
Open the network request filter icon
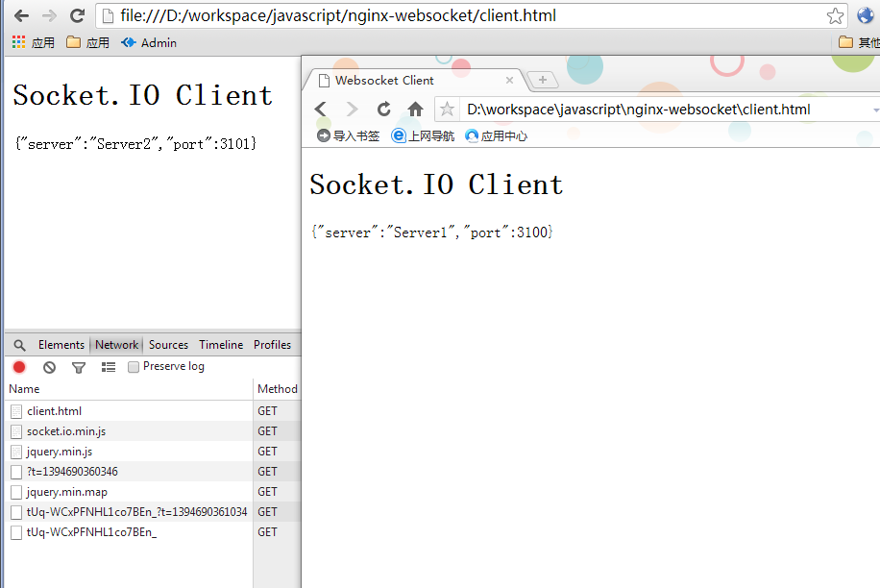pyautogui.click(x=79, y=367)
